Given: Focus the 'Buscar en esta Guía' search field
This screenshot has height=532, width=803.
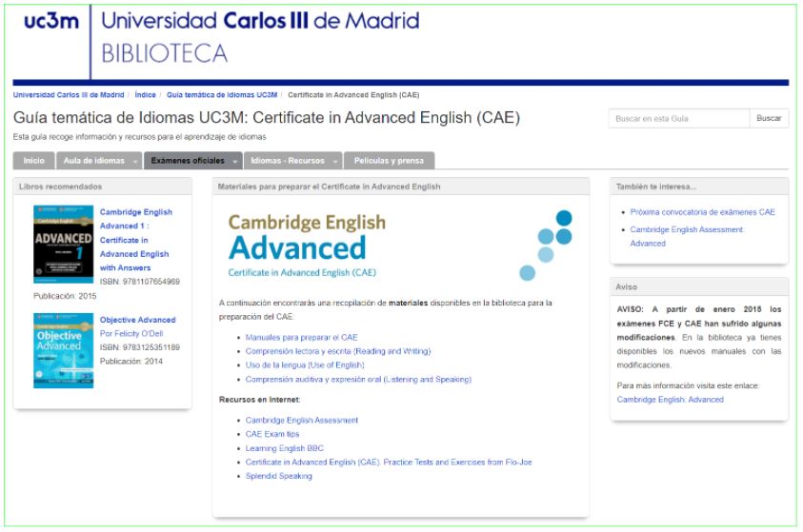Looking at the screenshot, I should coord(679,118).
